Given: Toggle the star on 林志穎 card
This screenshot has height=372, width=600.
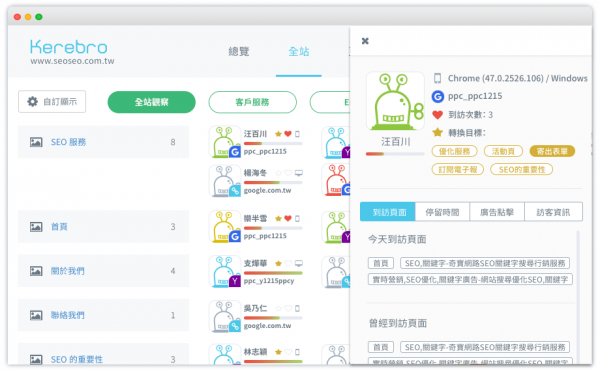Looking at the screenshot, I should point(278,352).
